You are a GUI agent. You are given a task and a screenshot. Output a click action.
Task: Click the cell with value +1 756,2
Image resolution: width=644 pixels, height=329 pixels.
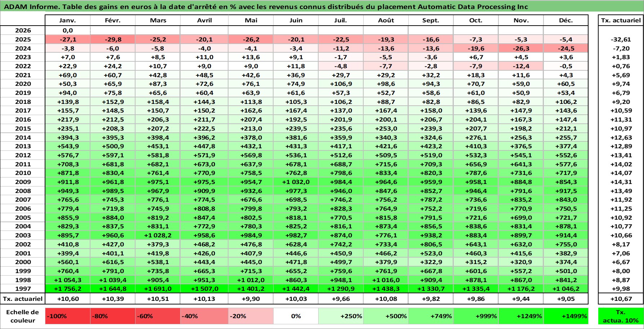point(68,289)
